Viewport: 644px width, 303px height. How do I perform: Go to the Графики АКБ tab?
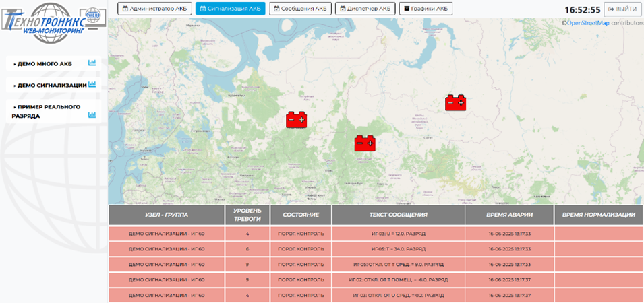pyautogui.click(x=426, y=9)
